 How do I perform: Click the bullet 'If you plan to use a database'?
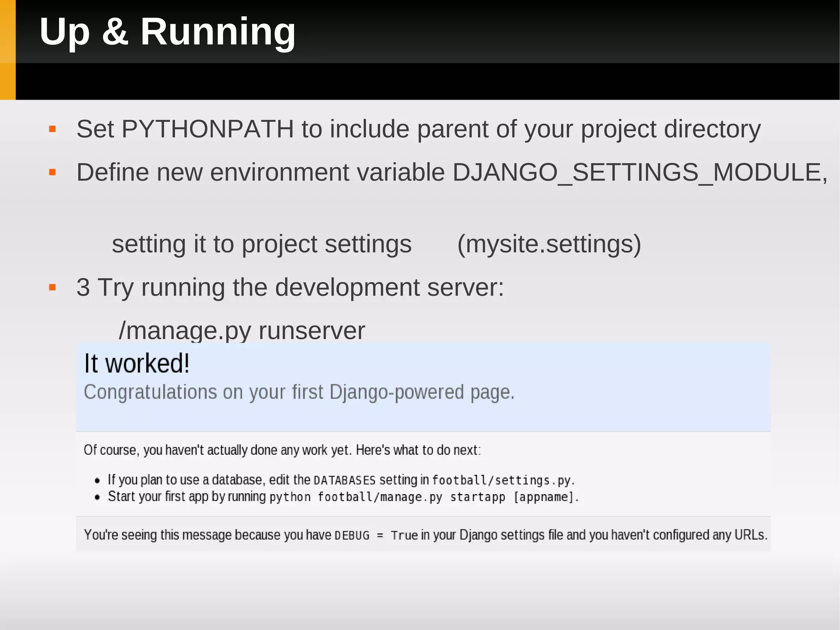click(x=341, y=480)
